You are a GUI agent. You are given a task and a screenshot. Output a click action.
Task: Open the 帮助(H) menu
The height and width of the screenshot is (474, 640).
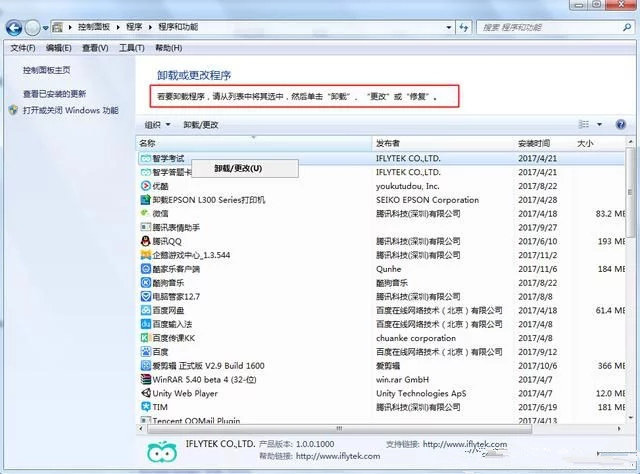pos(168,48)
